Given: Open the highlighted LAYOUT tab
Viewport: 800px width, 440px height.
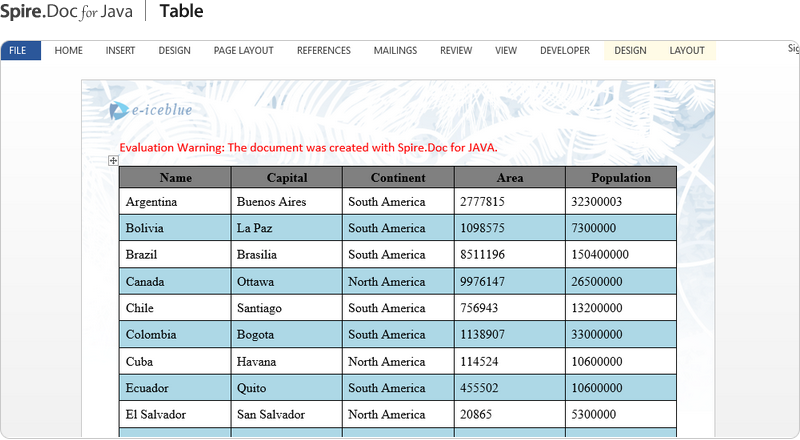Looking at the screenshot, I should coord(687,51).
